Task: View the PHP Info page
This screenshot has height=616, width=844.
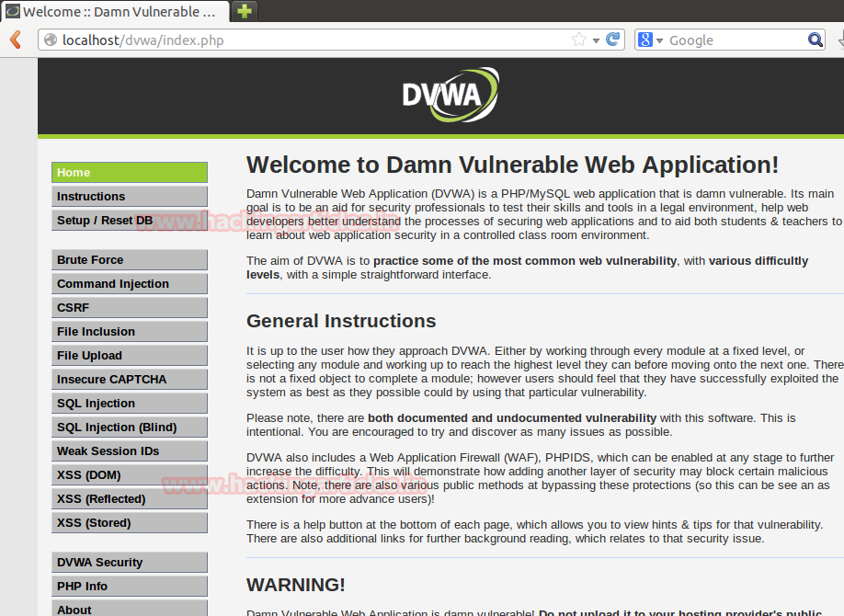Action: (x=130, y=587)
